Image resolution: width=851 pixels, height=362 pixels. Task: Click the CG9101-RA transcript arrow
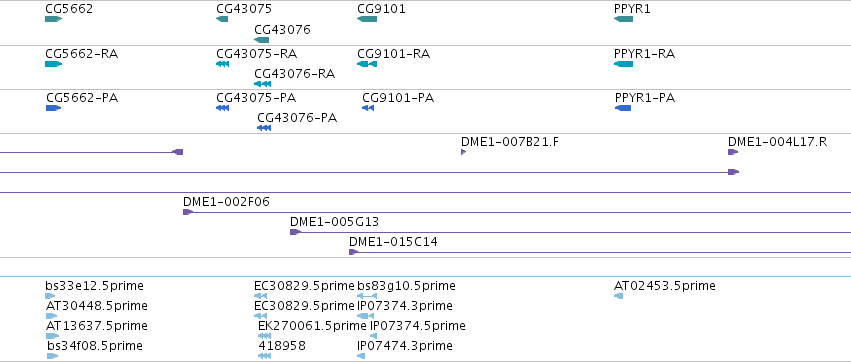(x=367, y=64)
